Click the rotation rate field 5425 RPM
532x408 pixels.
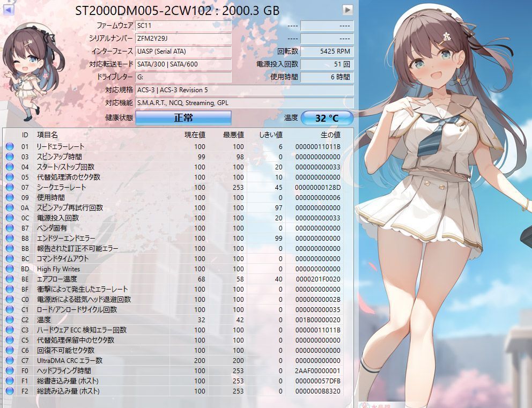(x=327, y=51)
